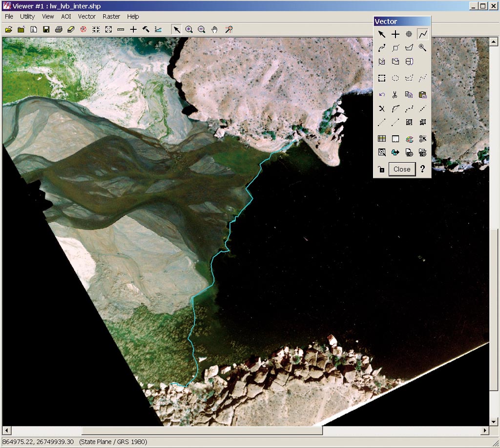Open the yellow attribute table icon
The height and width of the screenshot is (448, 500).
tap(382, 139)
